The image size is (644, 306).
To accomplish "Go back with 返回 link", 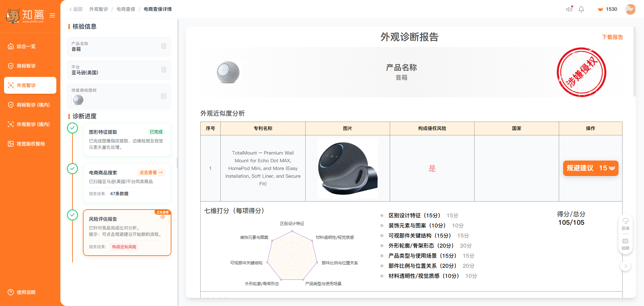I will point(76,9).
